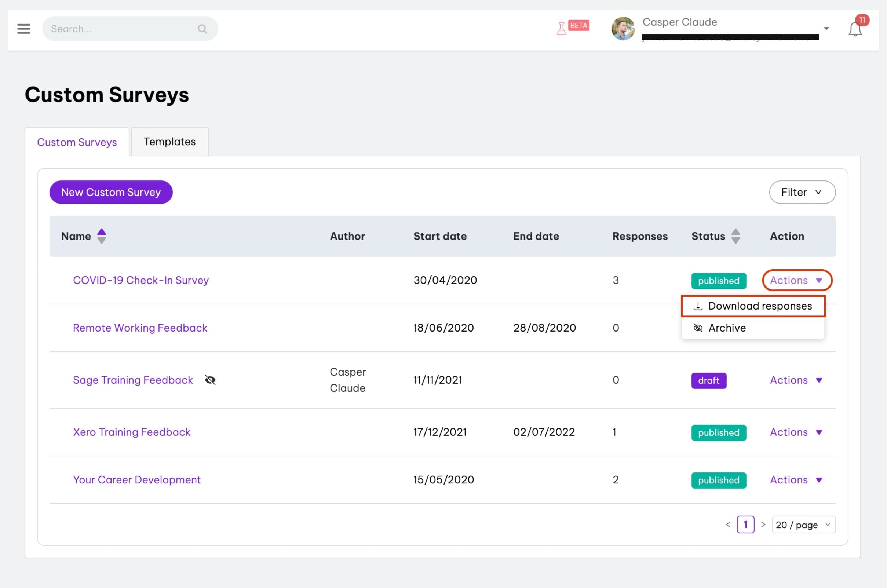Click the Author column header

347,236
